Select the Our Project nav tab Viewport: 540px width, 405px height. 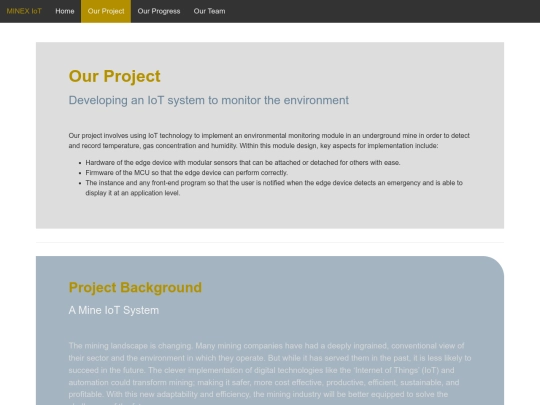tap(106, 11)
